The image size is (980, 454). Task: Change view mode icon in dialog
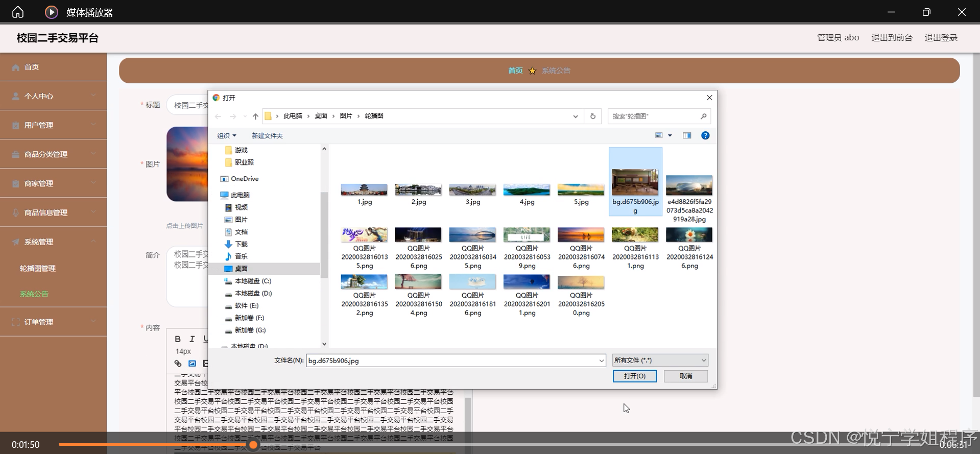pyautogui.click(x=659, y=135)
